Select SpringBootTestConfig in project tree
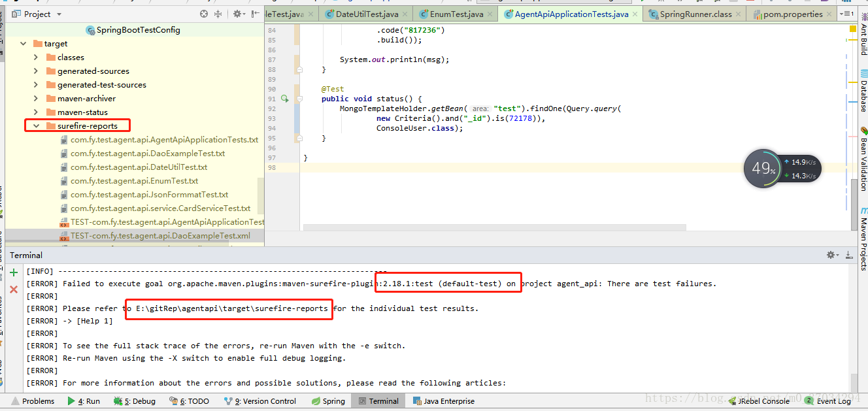This screenshot has width=868, height=411. (x=133, y=30)
